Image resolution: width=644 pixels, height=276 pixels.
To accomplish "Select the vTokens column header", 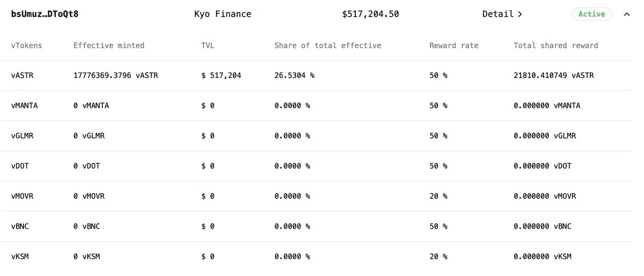I will coord(26,46).
